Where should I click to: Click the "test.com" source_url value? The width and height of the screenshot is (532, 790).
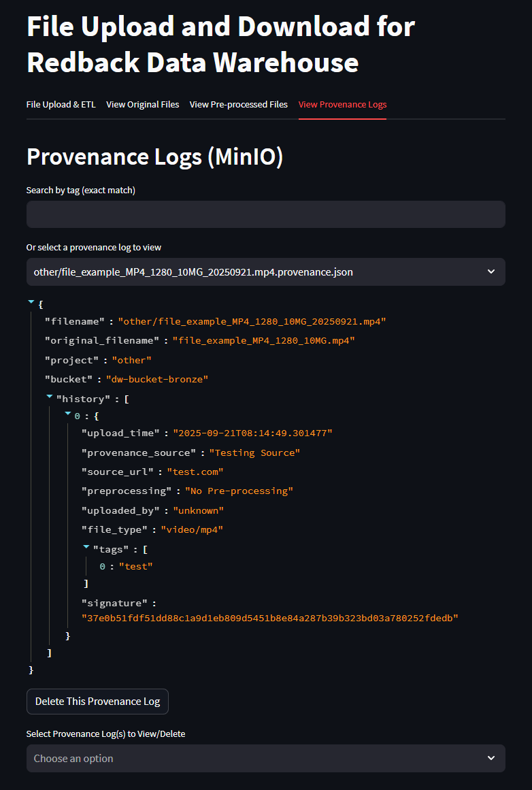click(x=195, y=472)
